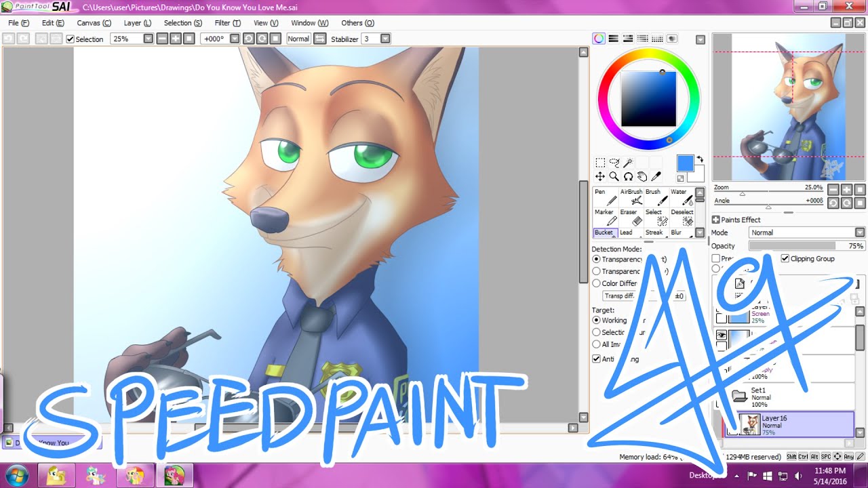The image size is (868, 488).
Task: Select the AirBrush tool
Action: [631, 197]
